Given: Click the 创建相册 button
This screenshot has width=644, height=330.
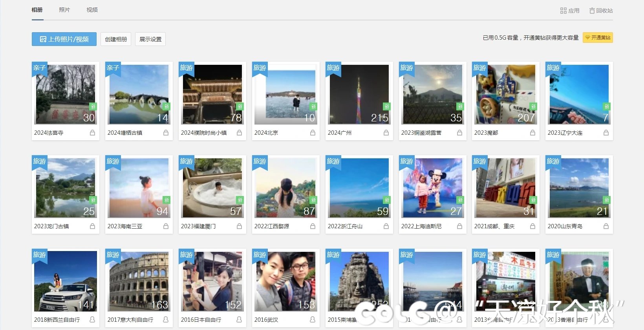Looking at the screenshot, I should [x=116, y=39].
